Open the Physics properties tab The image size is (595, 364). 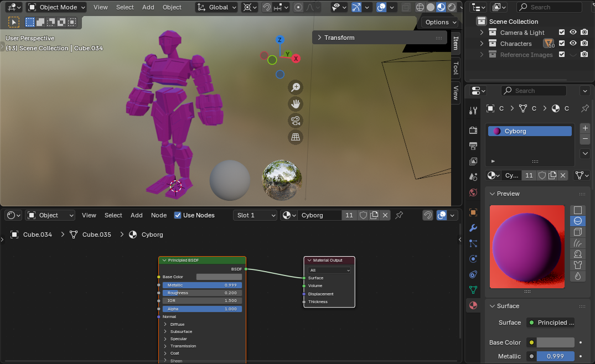[x=473, y=259]
